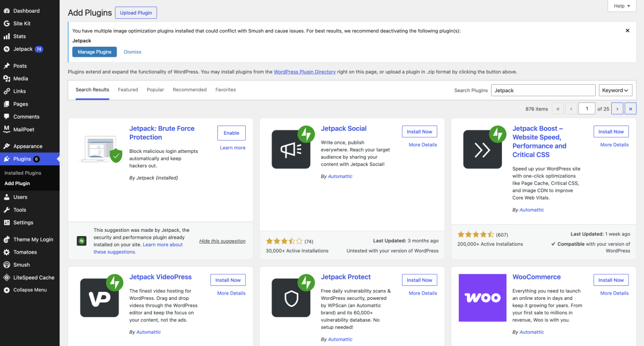Click the Jetpack sidebar icon
The height and width of the screenshot is (346, 644).
(6, 49)
